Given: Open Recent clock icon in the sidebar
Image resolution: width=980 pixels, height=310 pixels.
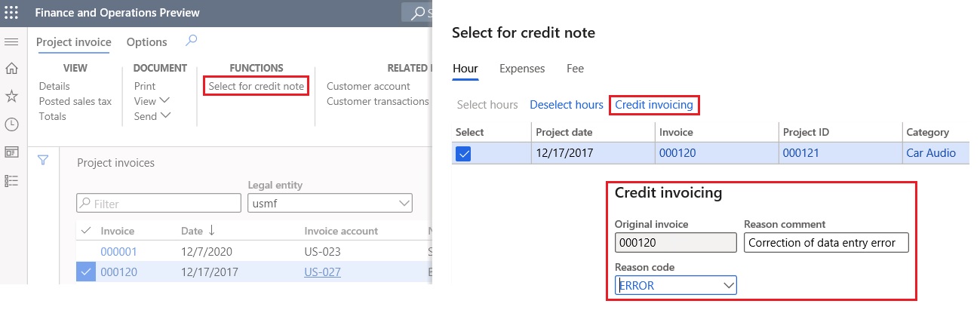Looking at the screenshot, I should (11, 124).
